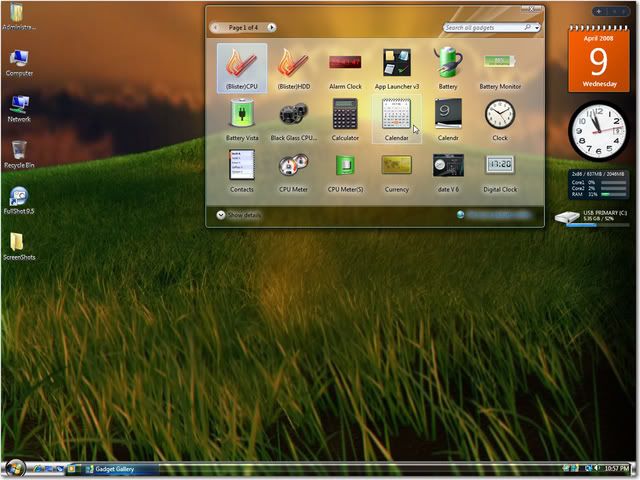Select the ScreenShots folder icon

coord(19,247)
